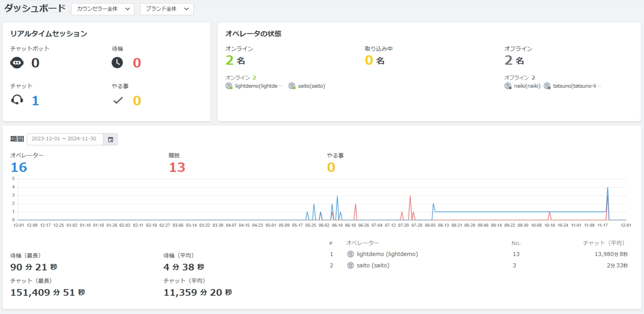Click the blue chart peak near 11-17
Viewport: 644px width, 314px height.
pos(607,188)
